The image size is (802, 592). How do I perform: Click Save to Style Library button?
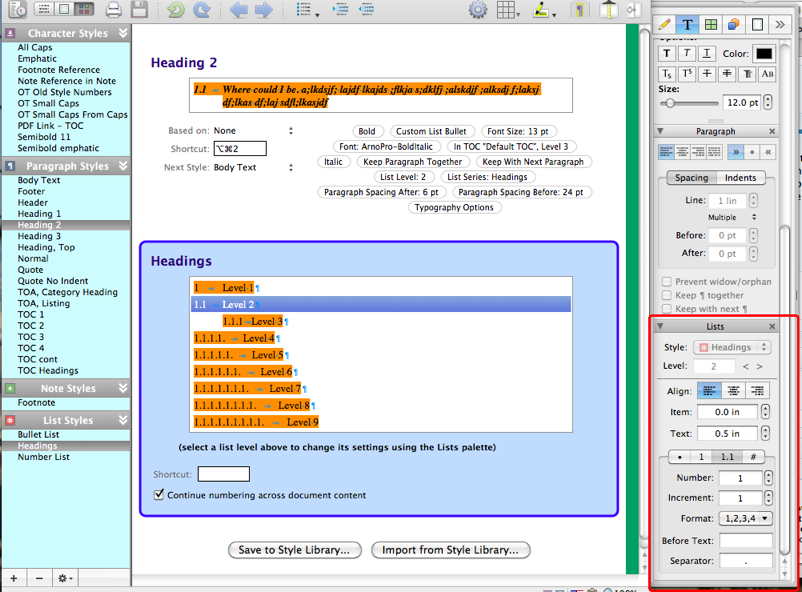click(x=293, y=550)
